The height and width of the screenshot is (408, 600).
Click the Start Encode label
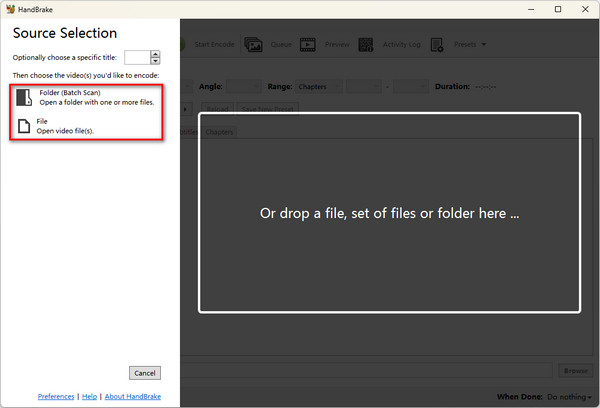click(214, 44)
